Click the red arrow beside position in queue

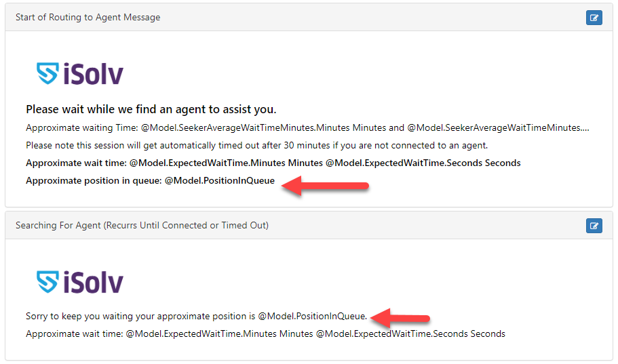[x=325, y=186]
